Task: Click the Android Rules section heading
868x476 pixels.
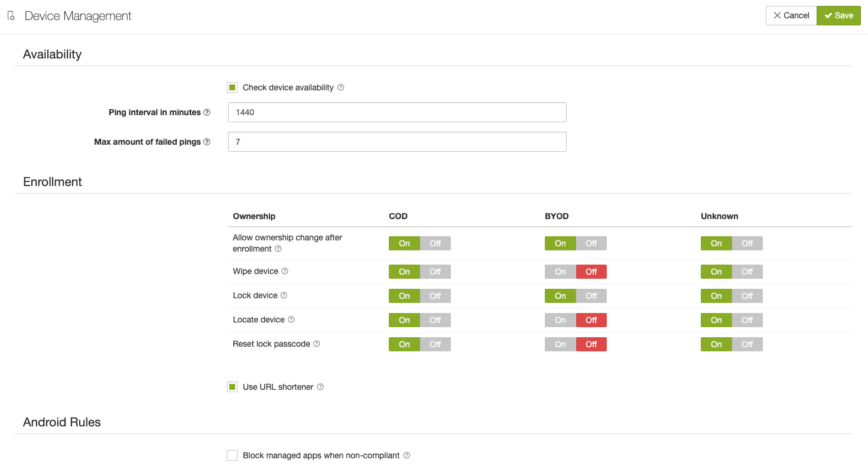Action: (62, 422)
